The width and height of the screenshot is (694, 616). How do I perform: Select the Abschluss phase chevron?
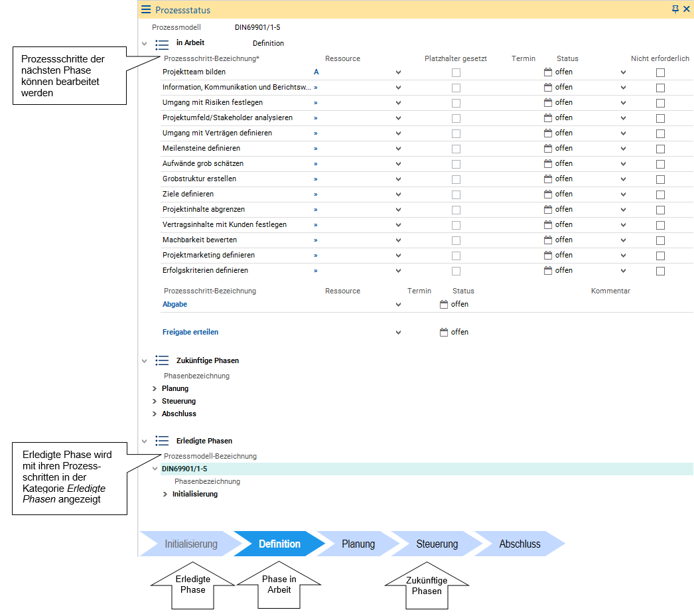pyautogui.click(x=520, y=544)
